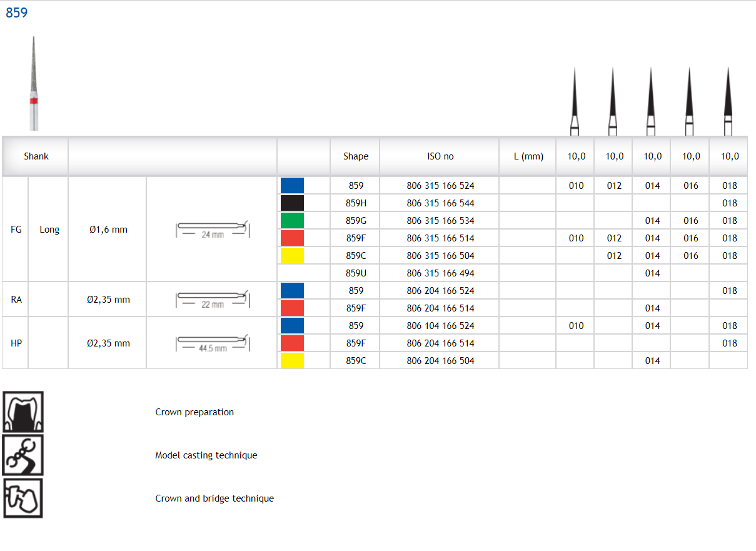Viewport: 756px width, 551px height.
Task: Click the 22 mm shank diagram
Action: coord(213,300)
